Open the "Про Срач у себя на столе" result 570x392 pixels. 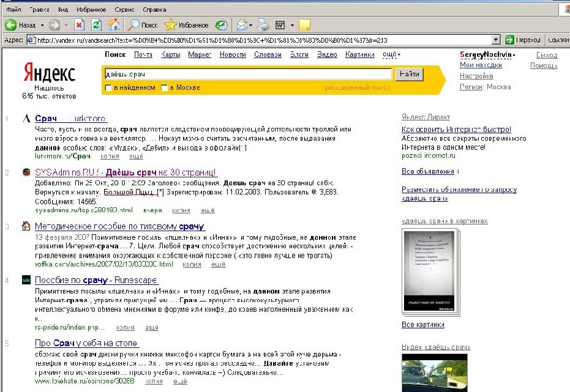[87, 343]
